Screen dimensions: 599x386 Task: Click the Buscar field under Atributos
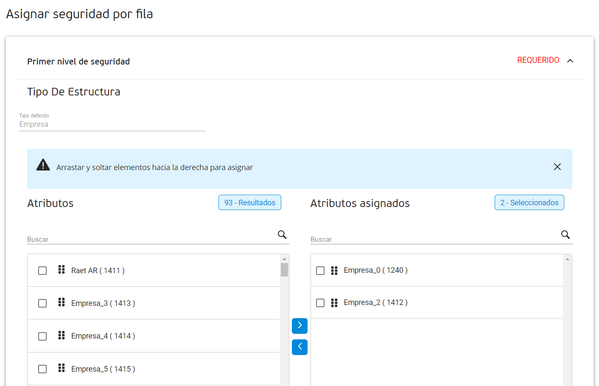[x=151, y=239]
